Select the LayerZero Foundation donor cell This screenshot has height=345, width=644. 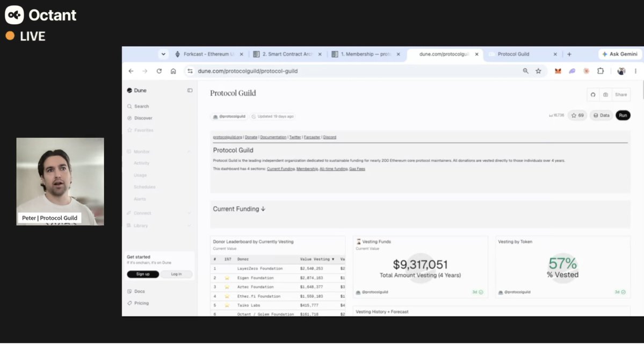coord(260,269)
